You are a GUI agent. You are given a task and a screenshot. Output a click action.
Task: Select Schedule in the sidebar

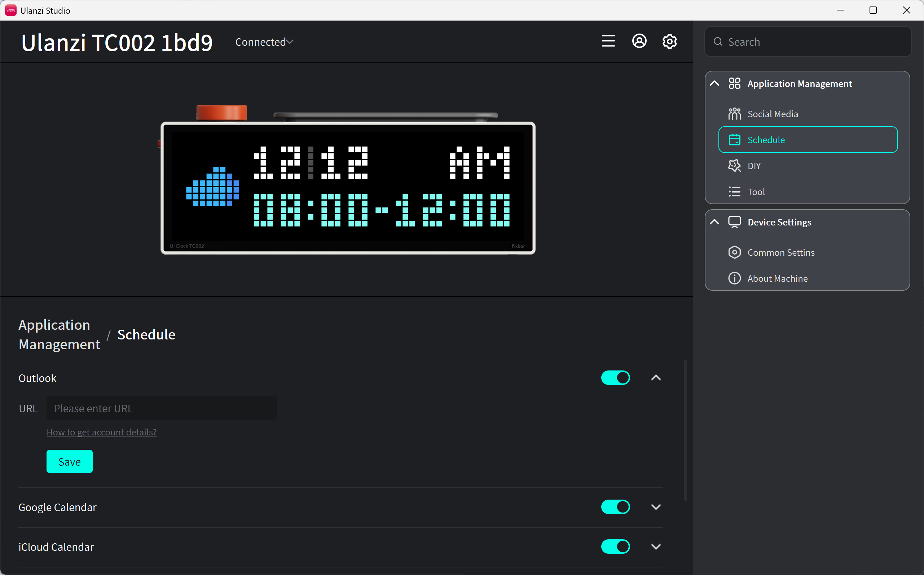coord(808,140)
